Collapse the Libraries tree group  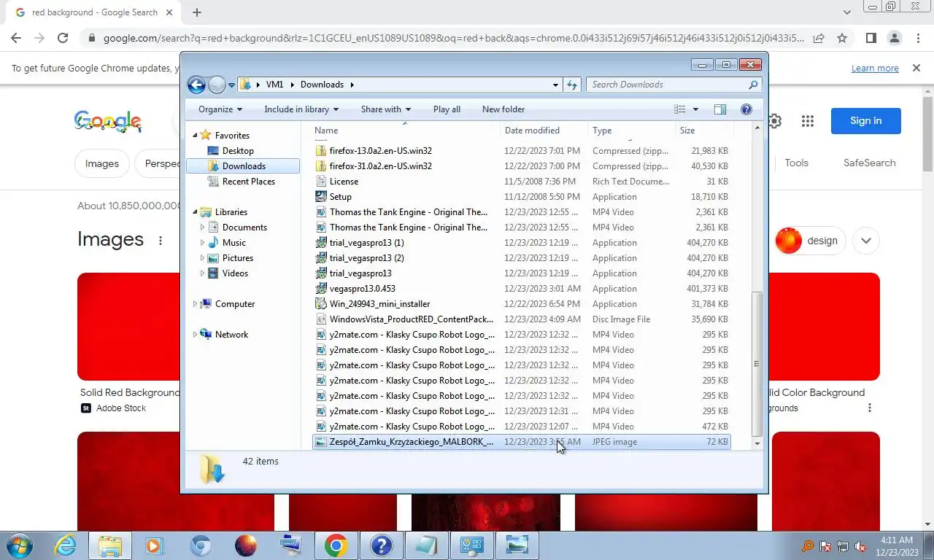[x=195, y=212]
